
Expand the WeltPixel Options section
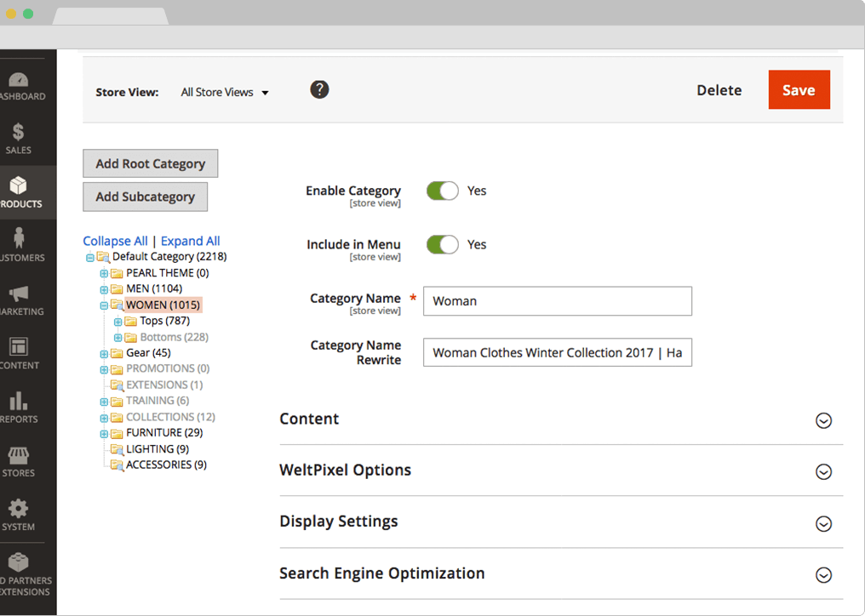[x=822, y=471]
